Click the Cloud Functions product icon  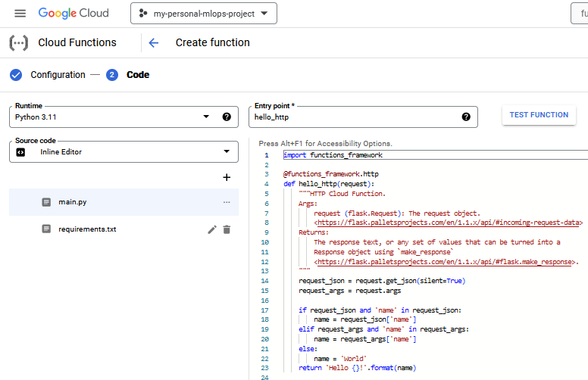coord(19,43)
